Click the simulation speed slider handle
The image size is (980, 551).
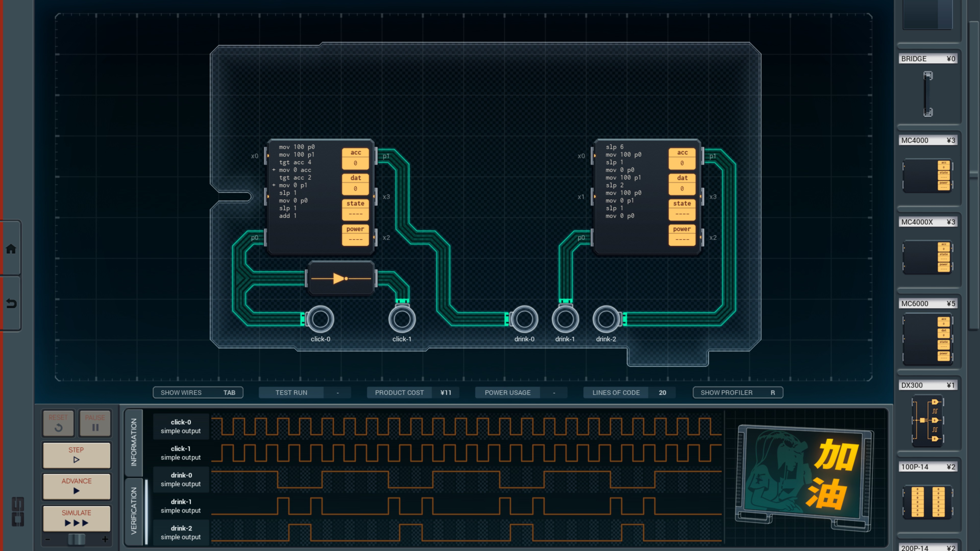[76, 539]
